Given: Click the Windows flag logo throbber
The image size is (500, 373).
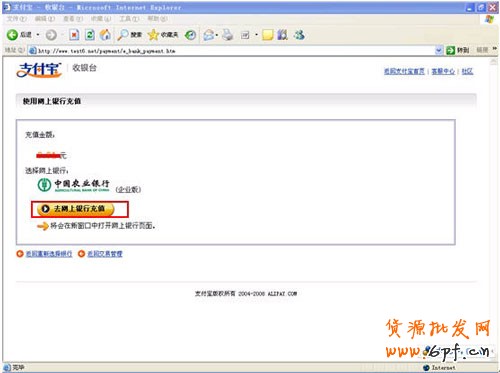Looking at the screenshot, I should pos(489,19).
